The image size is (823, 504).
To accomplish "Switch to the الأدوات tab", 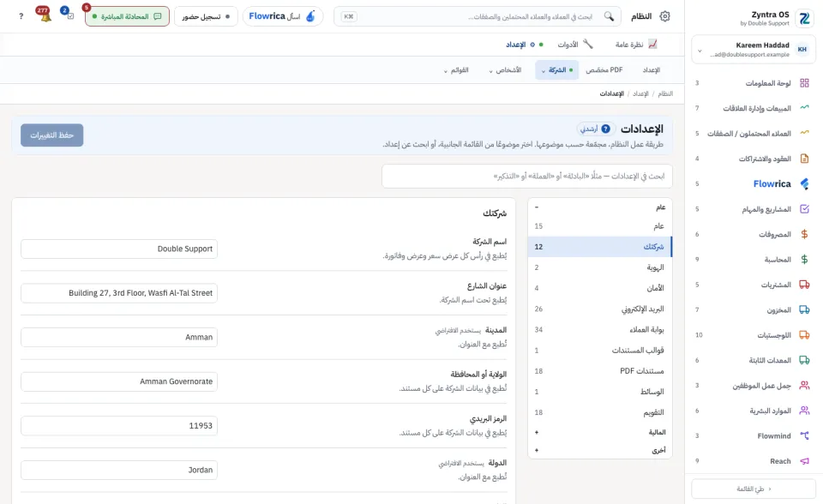I will 575,45.
